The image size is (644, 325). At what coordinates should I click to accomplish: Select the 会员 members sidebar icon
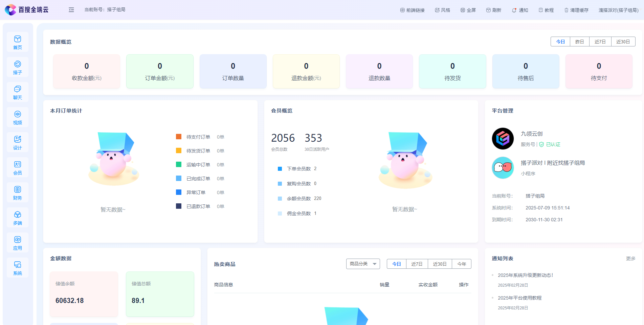(x=18, y=167)
